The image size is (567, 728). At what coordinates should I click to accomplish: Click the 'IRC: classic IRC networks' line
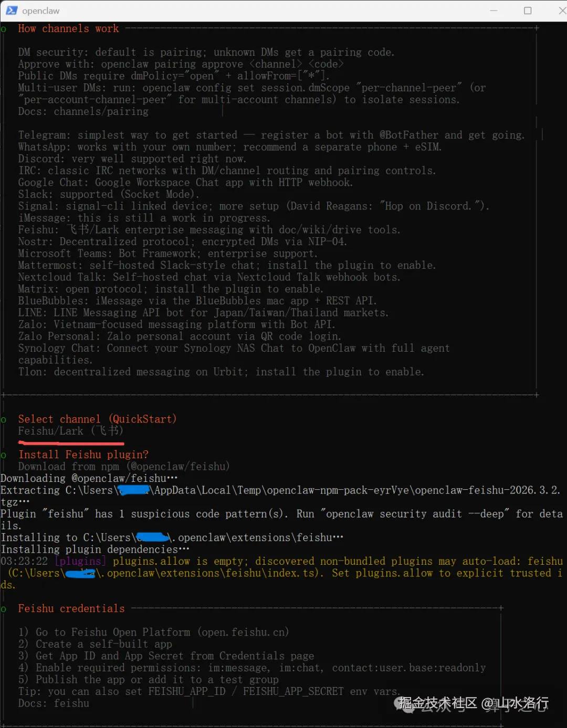click(x=227, y=171)
